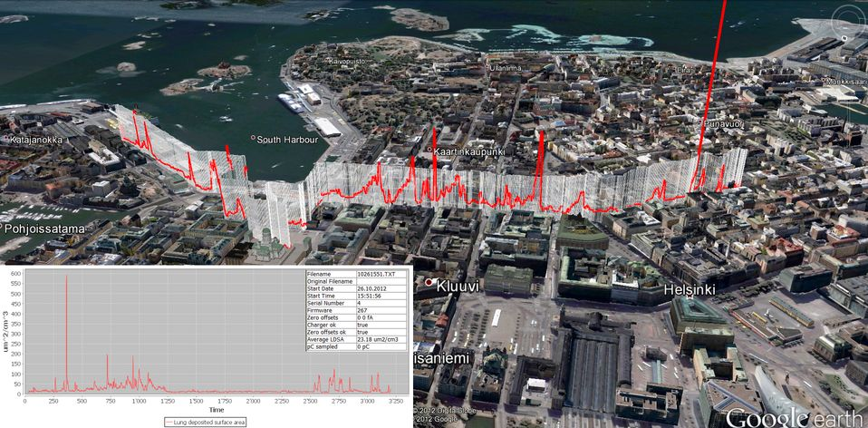
Task: Select the Kluuvi map label
Action: [x=458, y=287]
